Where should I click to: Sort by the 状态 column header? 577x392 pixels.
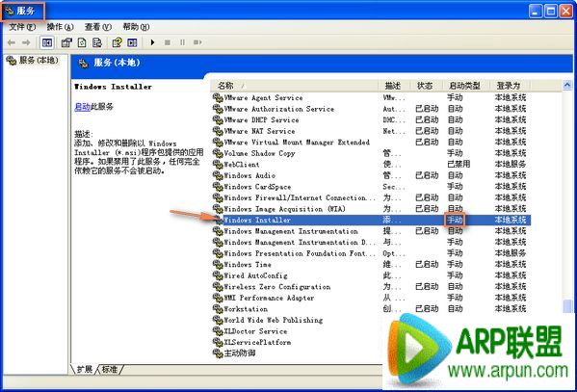(425, 86)
